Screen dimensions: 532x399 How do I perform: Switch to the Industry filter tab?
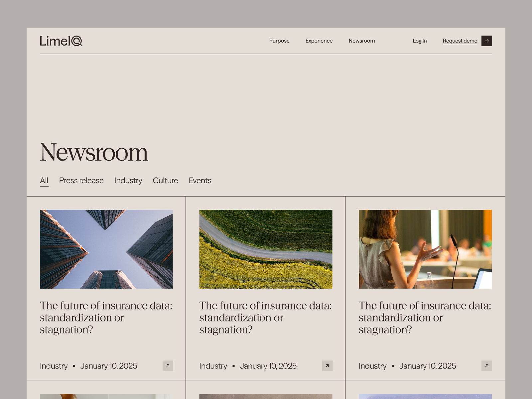(128, 181)
